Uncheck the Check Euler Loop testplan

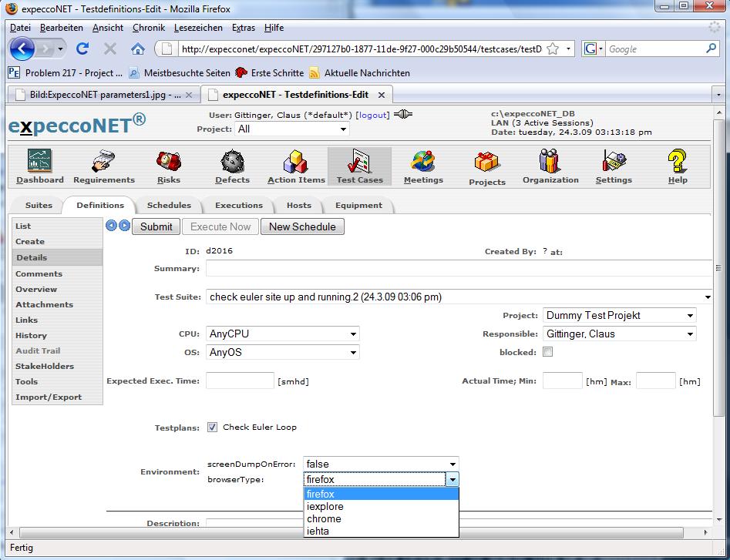pos(213,428)
